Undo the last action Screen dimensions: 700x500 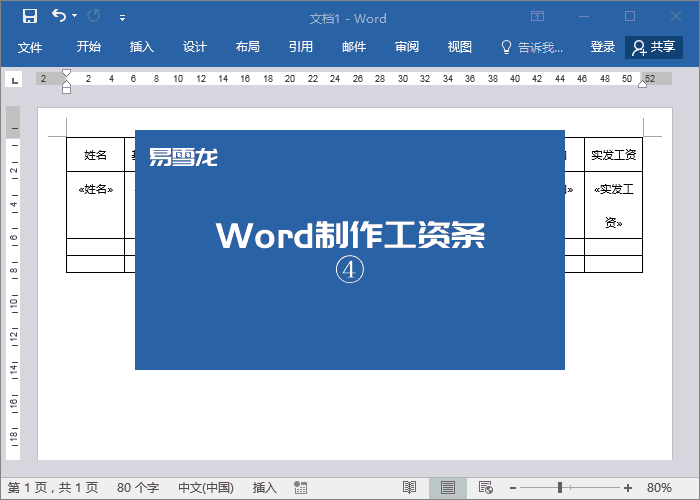point(59,16)
